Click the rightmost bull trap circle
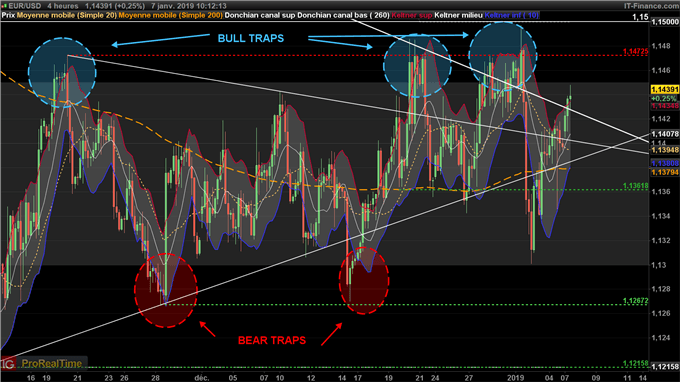This screenshot has height=382, width=680. pos(503,56)
